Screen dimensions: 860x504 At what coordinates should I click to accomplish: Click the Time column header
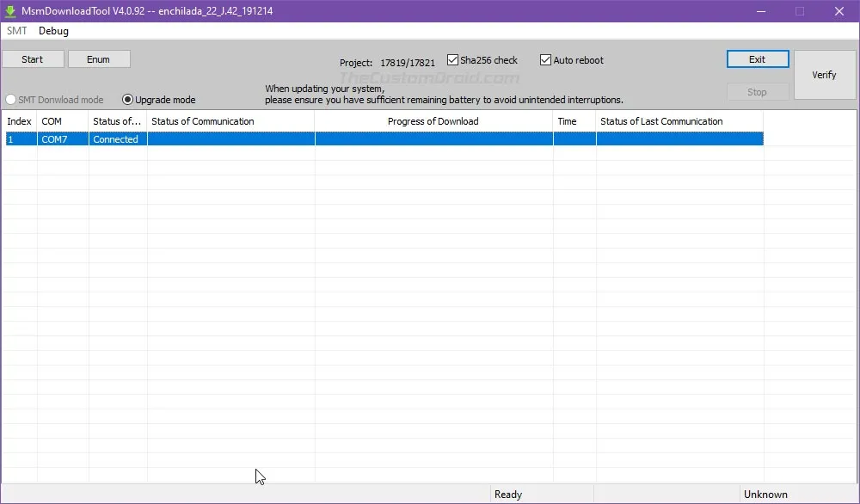tap(574, 121)
